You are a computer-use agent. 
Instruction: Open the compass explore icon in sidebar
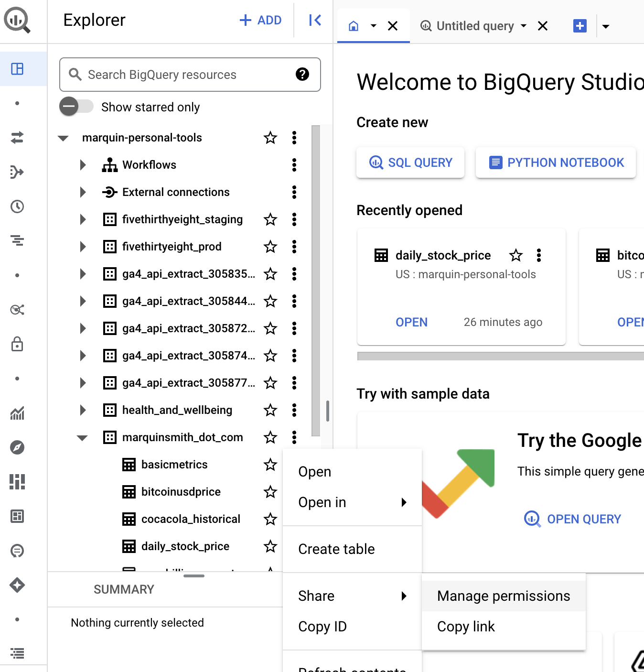(x=17, y=447)
